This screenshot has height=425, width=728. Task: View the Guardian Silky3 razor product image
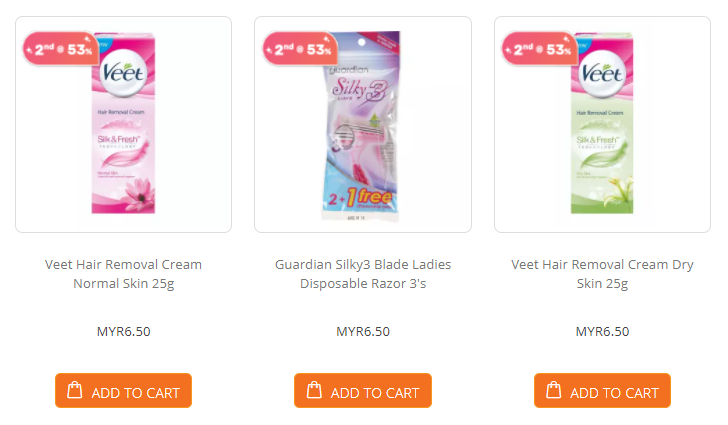point(361,125)
